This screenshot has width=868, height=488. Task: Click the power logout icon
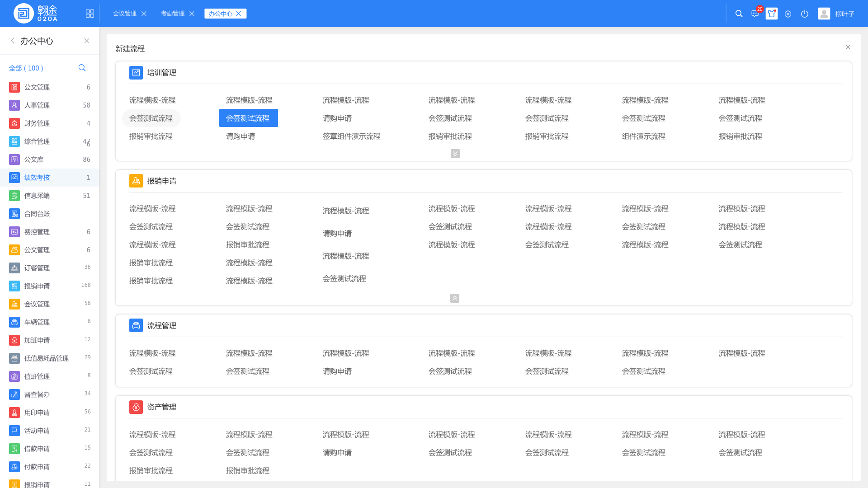pos(805,14)
